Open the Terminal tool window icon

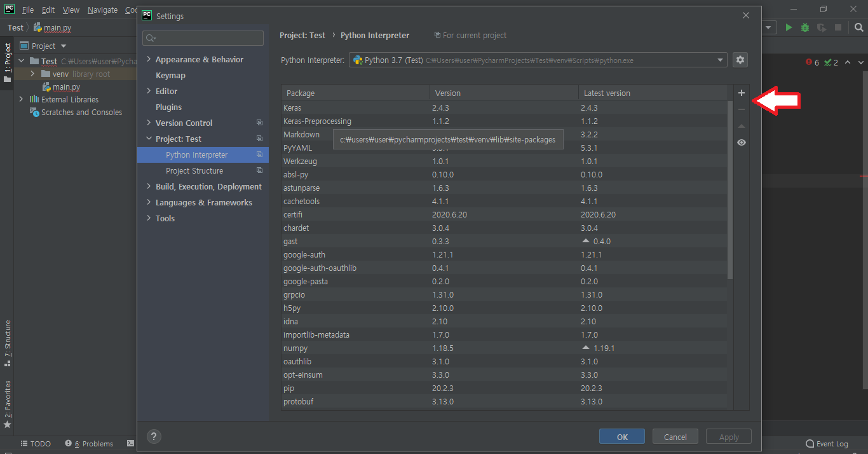130,443
